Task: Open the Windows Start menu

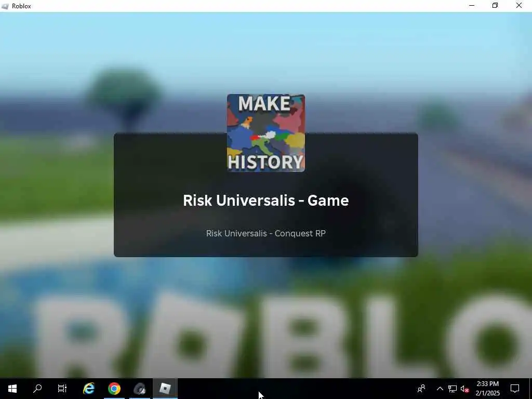Action: coord(12,389)
